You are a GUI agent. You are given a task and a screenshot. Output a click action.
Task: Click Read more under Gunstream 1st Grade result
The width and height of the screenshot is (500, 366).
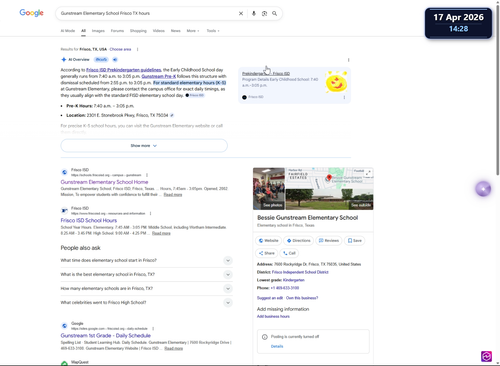pyautogui.click(x=173, y=348)
